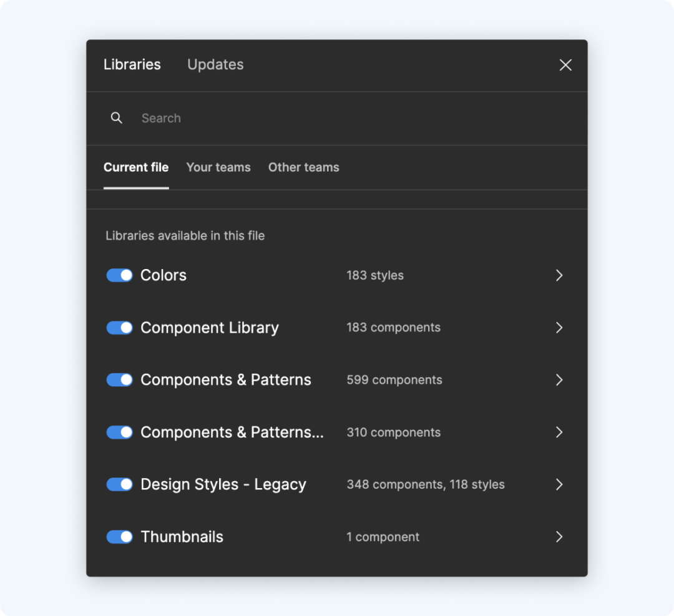The width and height of the screenshot is (674, 616).
Task: Toggle the library with 310 components
Action: click(x=119, y=432)
